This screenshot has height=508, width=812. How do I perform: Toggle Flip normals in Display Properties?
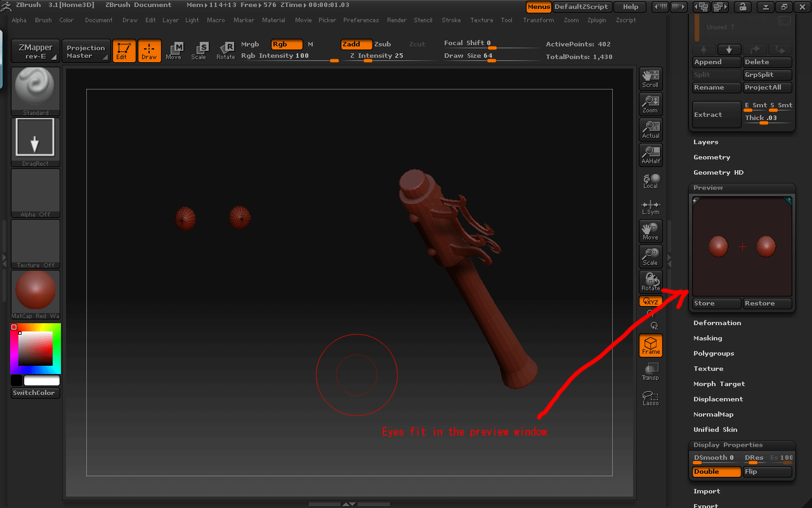pyautogui.click(x=768, y=472)
